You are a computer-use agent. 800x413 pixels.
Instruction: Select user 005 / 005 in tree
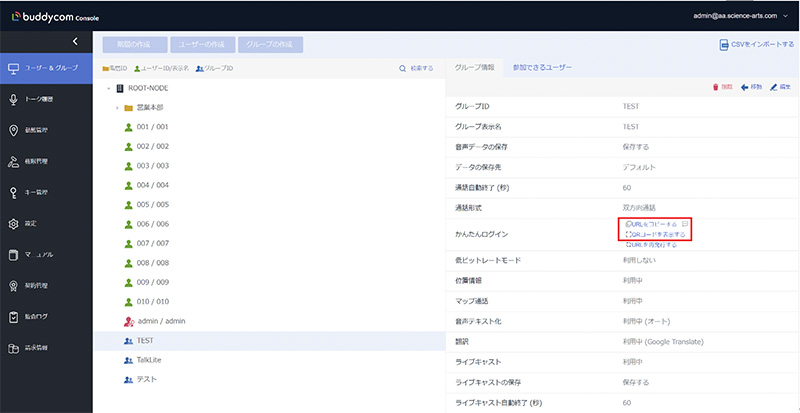pyautogui.click(x=153, y=203)
